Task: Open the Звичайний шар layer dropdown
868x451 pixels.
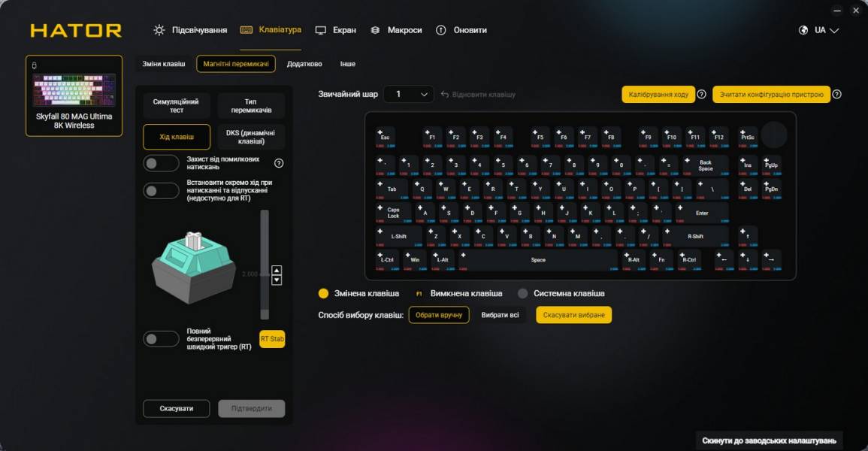Action: [x=409, y=95]
